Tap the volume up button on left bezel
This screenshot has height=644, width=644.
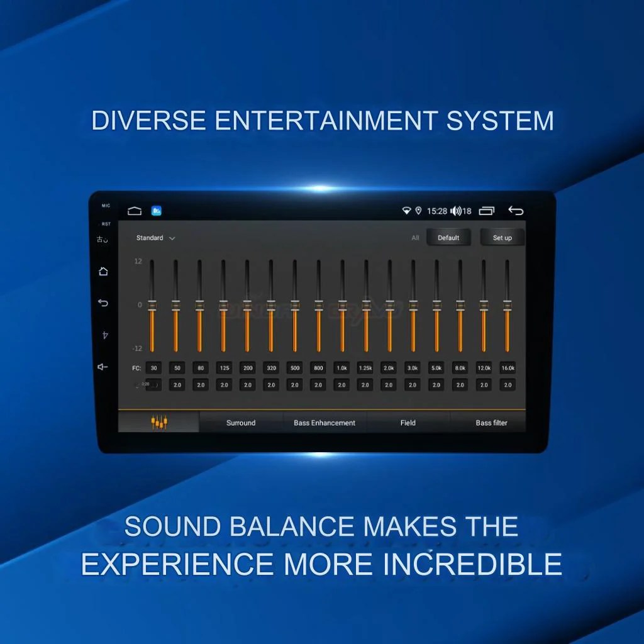pos(105,335)
